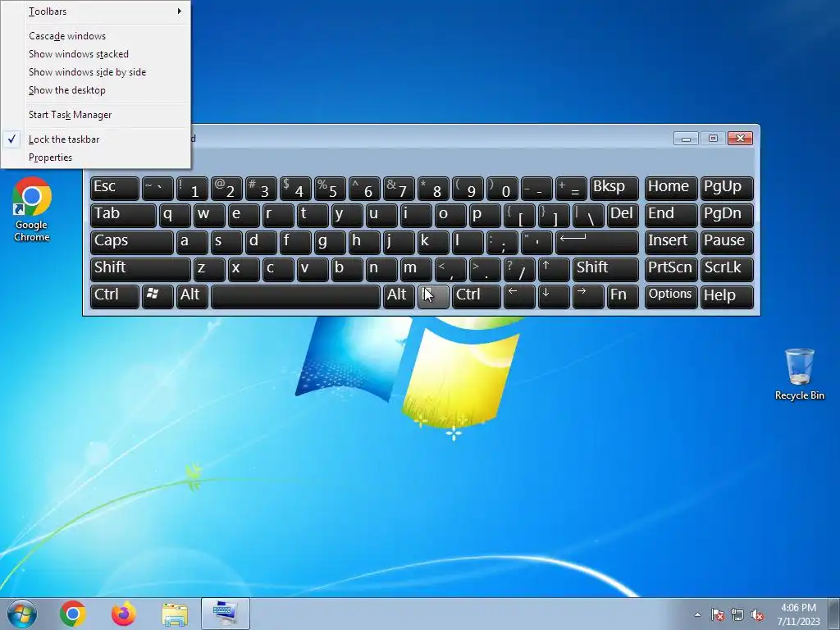Click the question mark slash key
Image resolution: width=840 pixels, height=630 pixels.
coord(519,269)
